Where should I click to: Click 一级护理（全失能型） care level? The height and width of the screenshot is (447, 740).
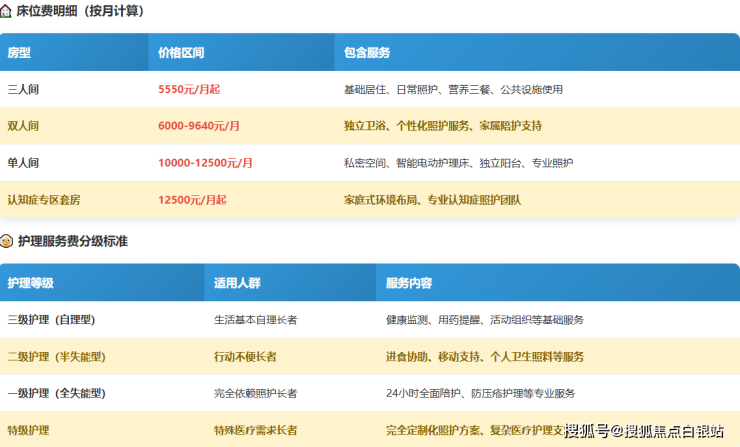[57, 393]
